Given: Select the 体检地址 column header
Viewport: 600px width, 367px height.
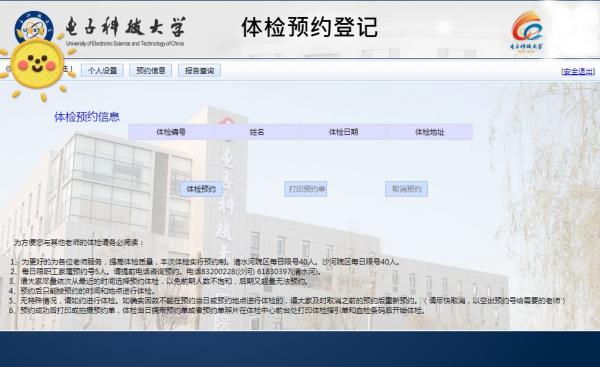Looking at the screenshot, I should click(x=430, y=132).
